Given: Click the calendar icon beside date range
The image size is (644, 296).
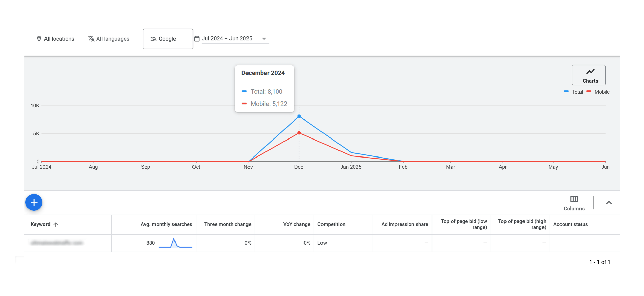Looking at the screenshot, I should tap(197, 39).
